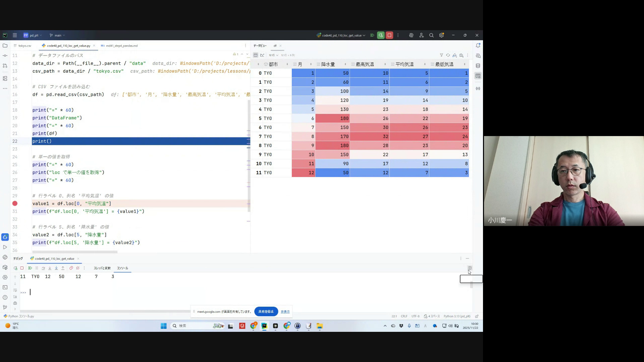Toggle mute breakpoints in debug toolbar
This screenshot has height=362, width=644.
point(78,268)
